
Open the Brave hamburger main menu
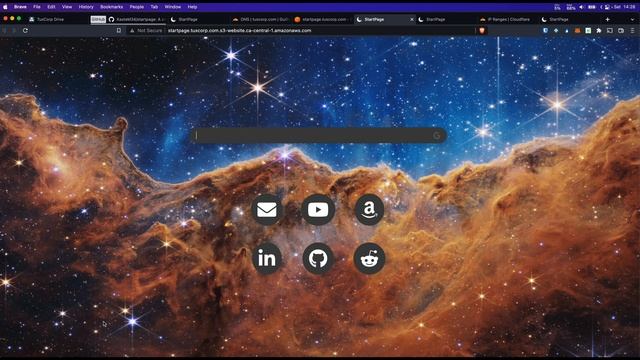pyautogui.click(x=632, y=31)
